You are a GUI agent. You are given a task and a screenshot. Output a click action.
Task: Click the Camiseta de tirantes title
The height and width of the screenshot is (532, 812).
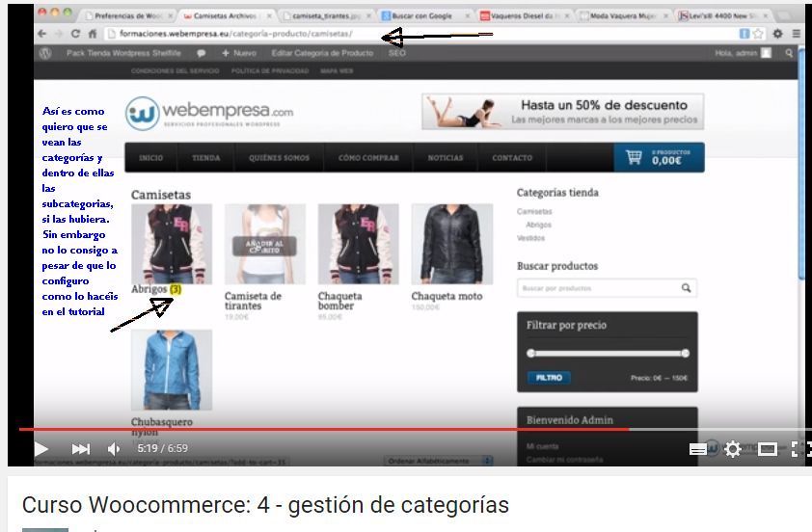253,301
